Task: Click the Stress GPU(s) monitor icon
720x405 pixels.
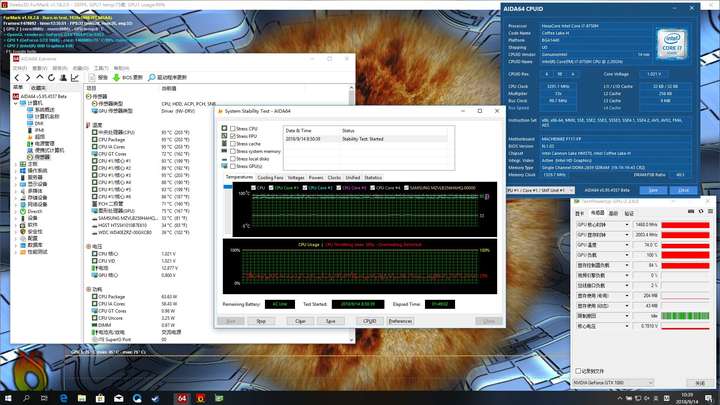Action: 224,166
